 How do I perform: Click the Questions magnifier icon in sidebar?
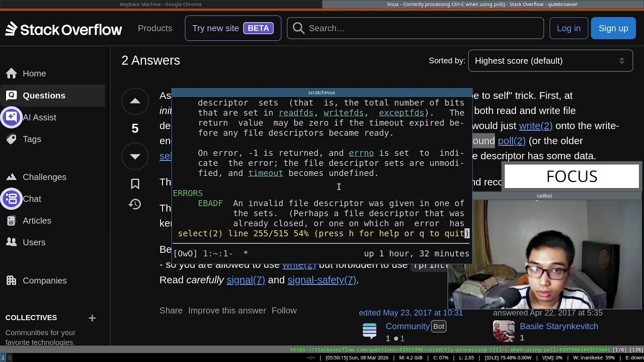pos(12,95)
